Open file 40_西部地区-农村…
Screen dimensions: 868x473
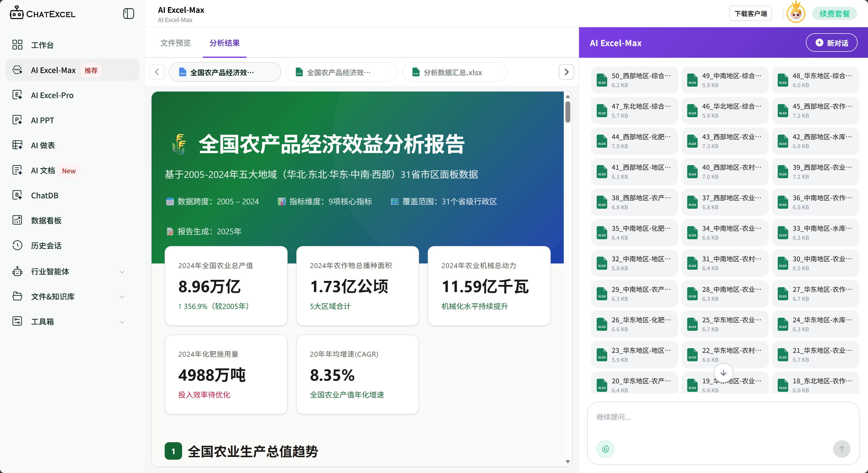[x=725, y=172]
